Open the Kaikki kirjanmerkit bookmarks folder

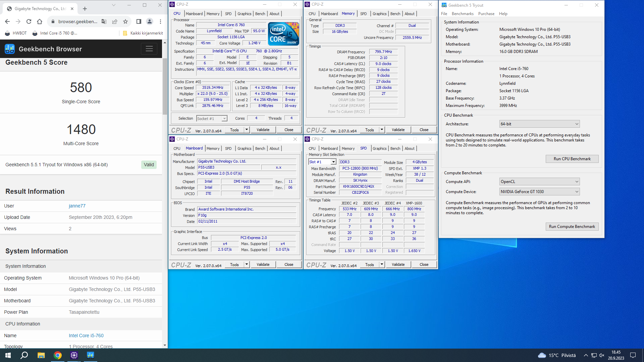pos(143,33)
